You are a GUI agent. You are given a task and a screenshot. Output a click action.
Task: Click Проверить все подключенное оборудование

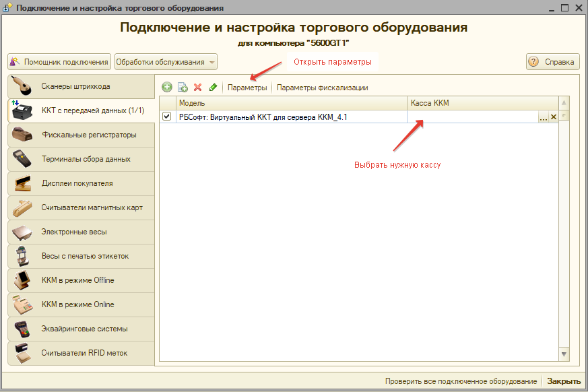coord(461,381)
